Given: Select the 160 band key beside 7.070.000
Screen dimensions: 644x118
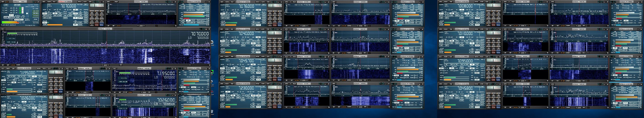Looking at the screenshot, I should (x=92, y=13).
